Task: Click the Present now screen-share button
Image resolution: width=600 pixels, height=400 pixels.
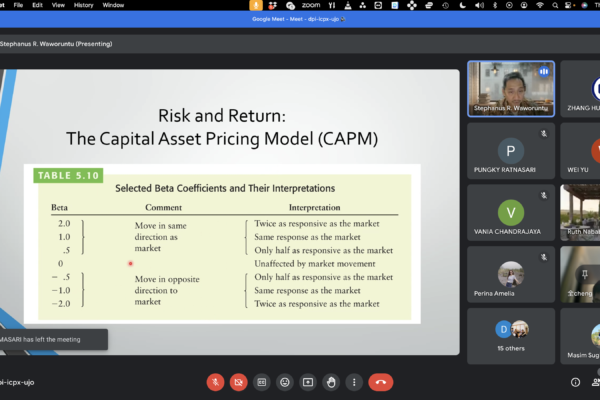Action: [x=308, y=382]
